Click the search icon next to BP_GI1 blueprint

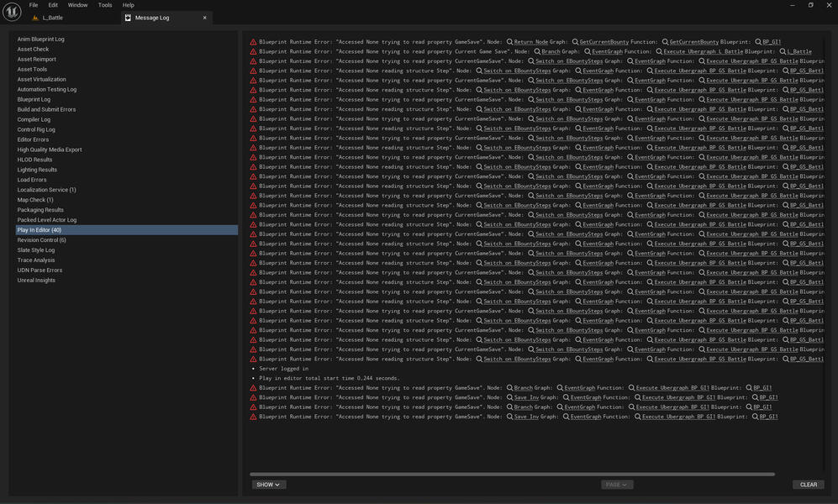click(756, 41)
